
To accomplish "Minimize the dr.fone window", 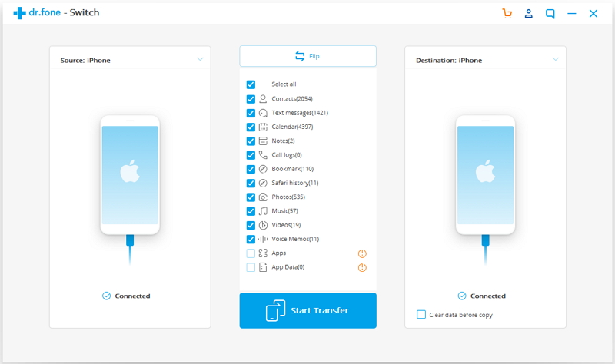I will pos(572,14).
